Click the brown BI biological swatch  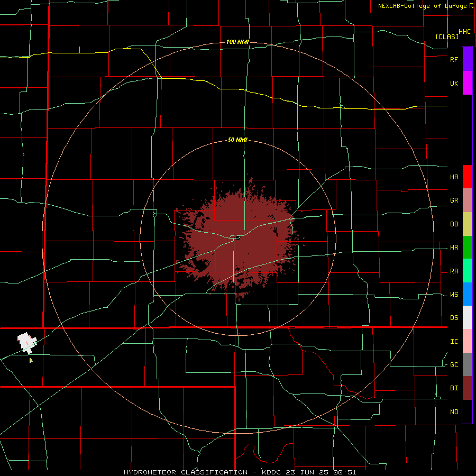click(x=467, y=388)
